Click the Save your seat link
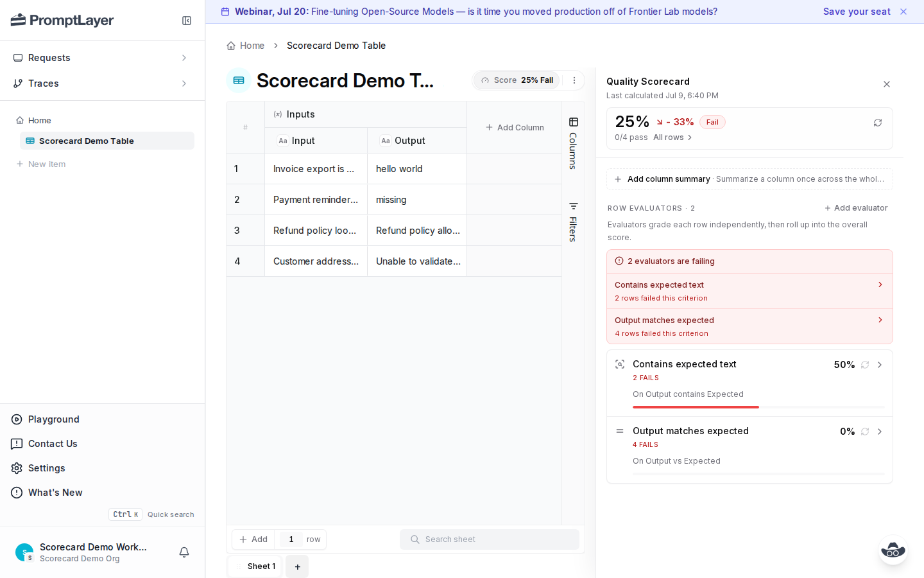 (x=857, y=12)
